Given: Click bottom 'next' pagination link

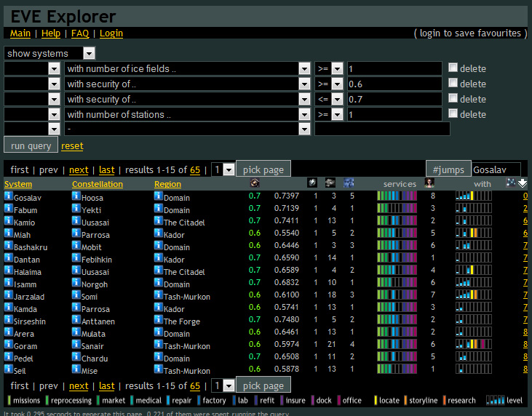Looking at the screenshot, I should tap(79, 386).
